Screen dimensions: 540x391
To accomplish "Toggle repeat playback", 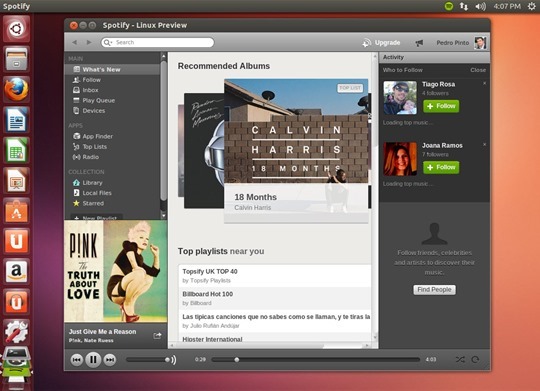I will pos(475,360).
